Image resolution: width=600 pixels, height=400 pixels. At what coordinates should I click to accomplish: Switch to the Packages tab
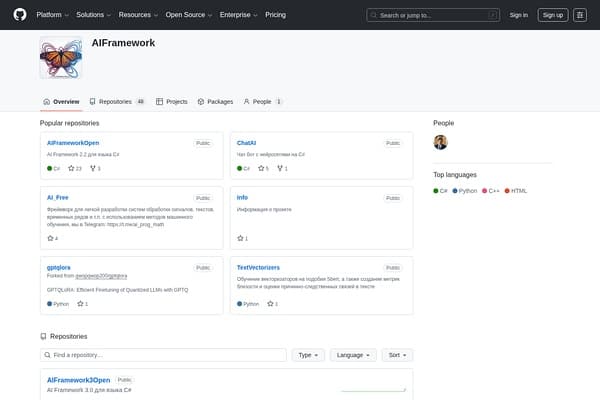coord(215,102)
